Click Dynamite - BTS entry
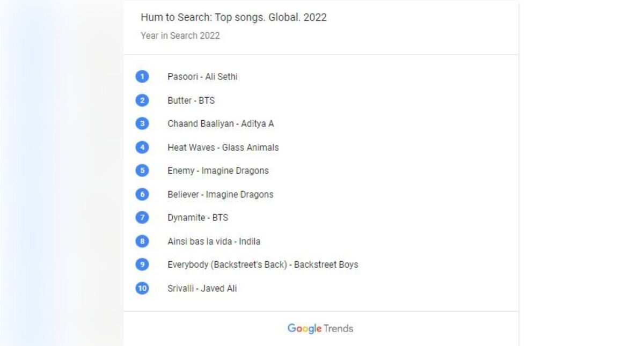This screenshot has height=346, width=644. click(x=197, y=218)
